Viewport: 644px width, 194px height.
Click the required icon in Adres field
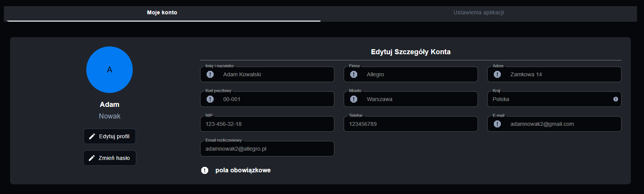[x=497, y=74]
